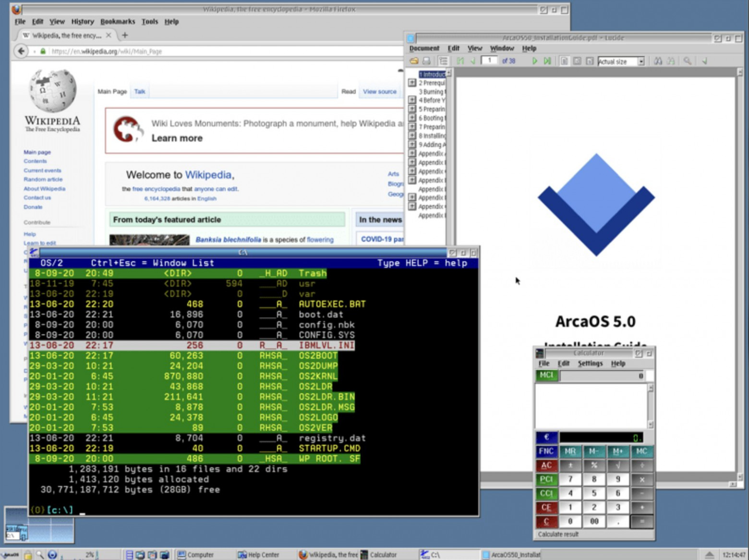
Task: Click AUTOEXEC.BAT in the command window listing
Action: 332,304
